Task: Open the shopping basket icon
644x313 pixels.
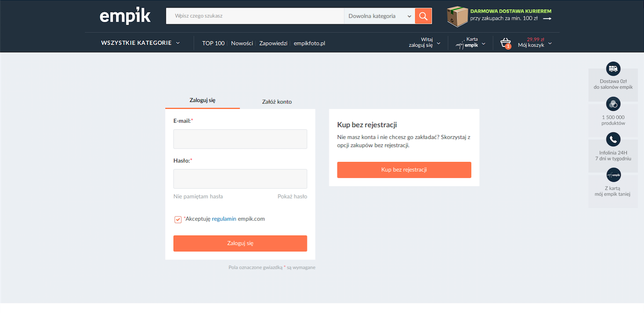Action: (506, 43)
